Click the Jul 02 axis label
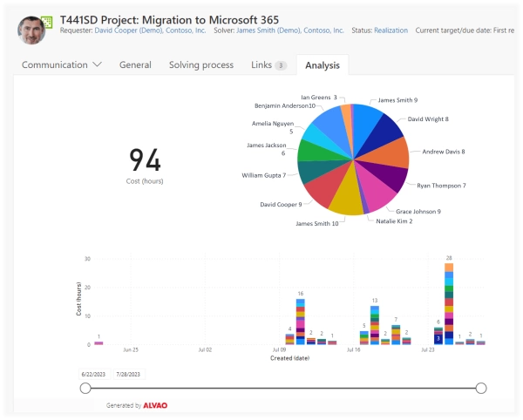Image resolution: width=523 pixels, height=420 pixels. pos(205,349)
